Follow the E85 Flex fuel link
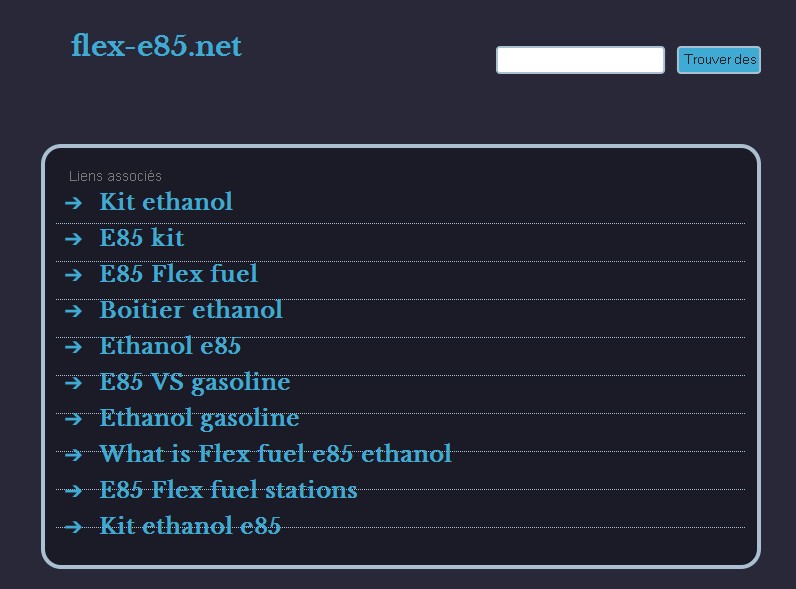Viewport: 796px width, 589px height. [x=178, y=274]
